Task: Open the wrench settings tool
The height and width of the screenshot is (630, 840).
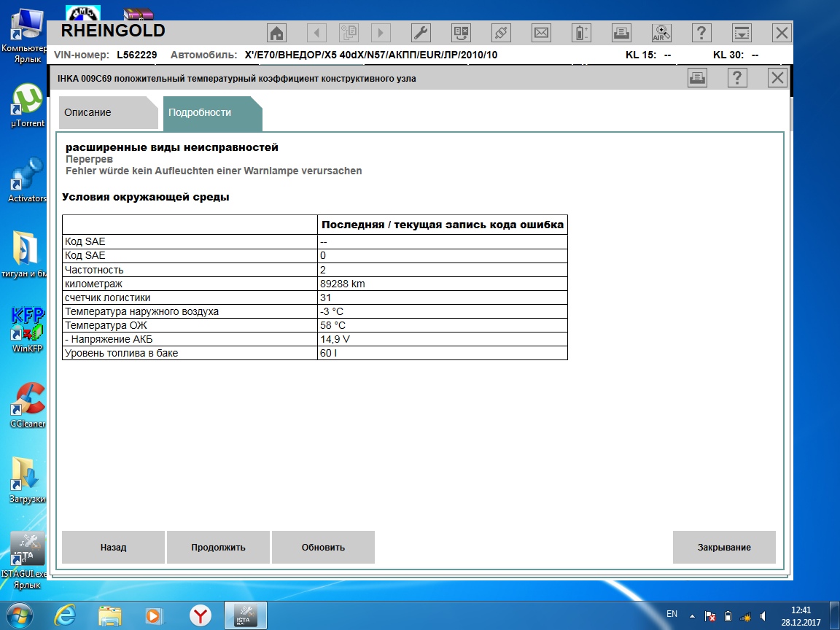Action: point(421,34)
